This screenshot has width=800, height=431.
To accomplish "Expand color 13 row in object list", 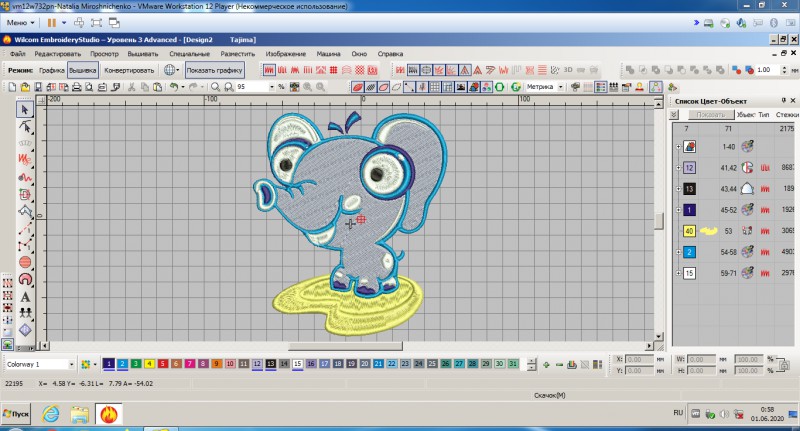I will point(678,189).
